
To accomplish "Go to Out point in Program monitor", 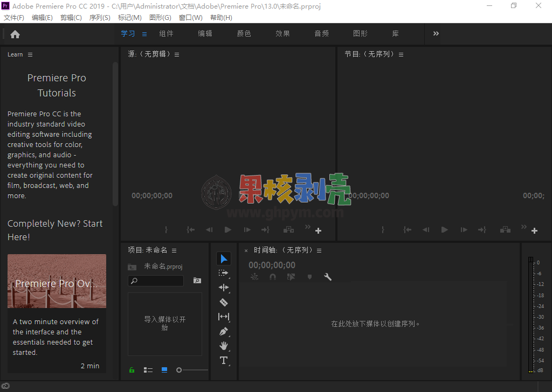I will click(x=482, y=229).
